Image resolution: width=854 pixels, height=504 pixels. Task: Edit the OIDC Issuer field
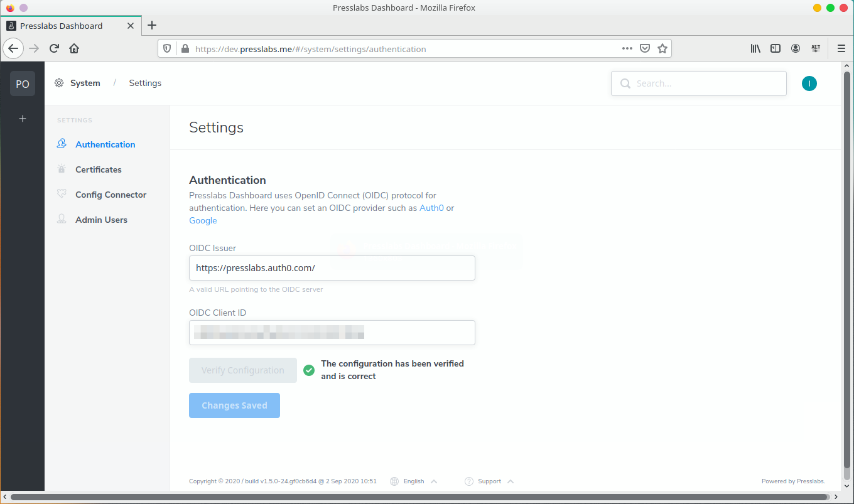point(332,268)
